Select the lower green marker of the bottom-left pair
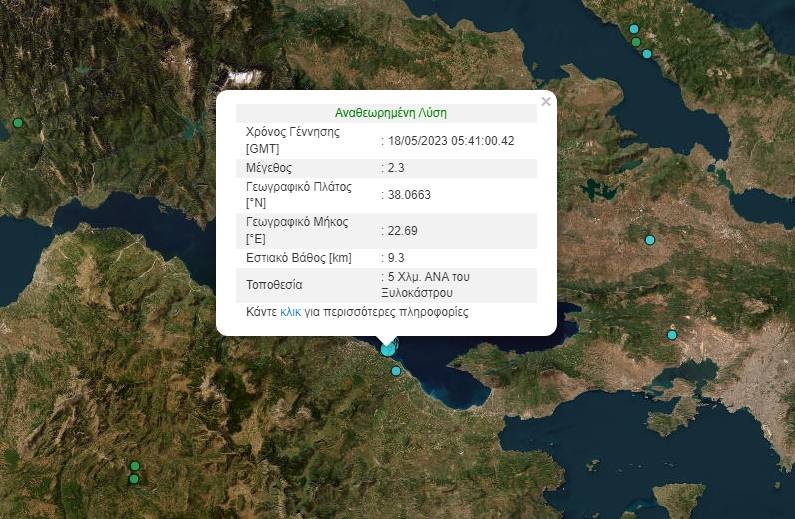Viewport: 795px width, 519px height. pos(133,479)
